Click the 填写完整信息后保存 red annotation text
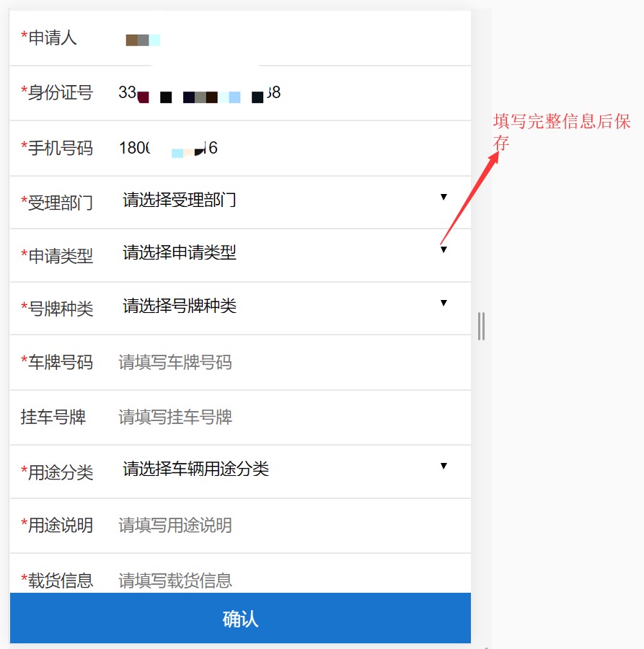The image size is (644, 649). click(x=562, y=132)
